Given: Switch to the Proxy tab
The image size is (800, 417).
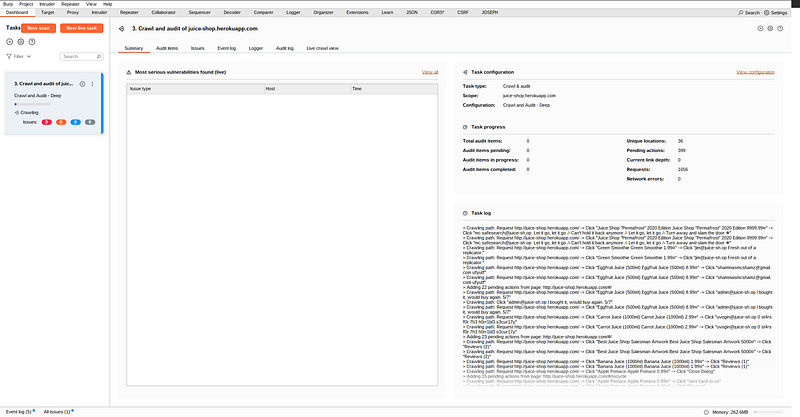Looking at the screenshot, I should pyautogui.click(x=72, y=12).
